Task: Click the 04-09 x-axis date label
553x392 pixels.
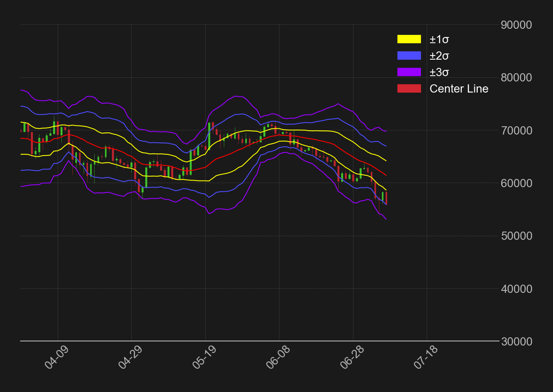Action: tap(57, 357)
